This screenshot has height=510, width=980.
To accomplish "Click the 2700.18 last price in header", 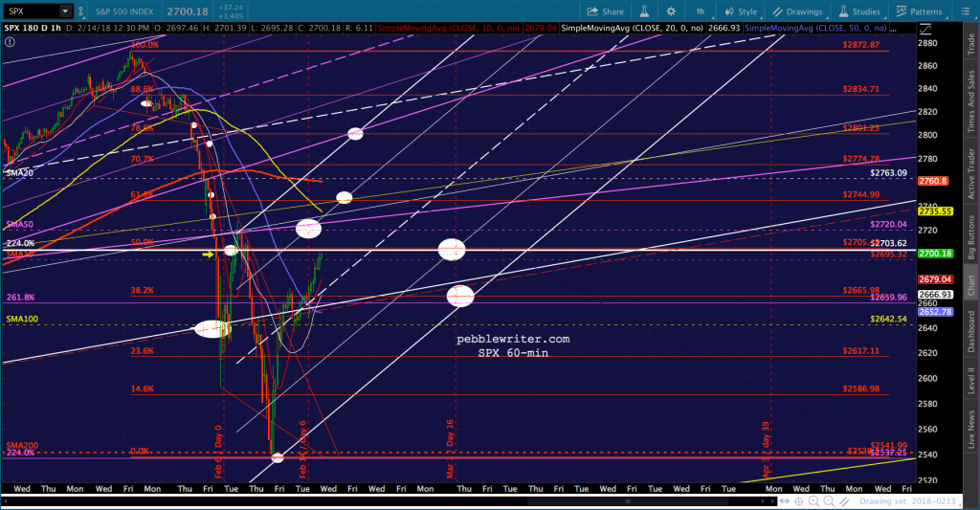I will point(188,11).
